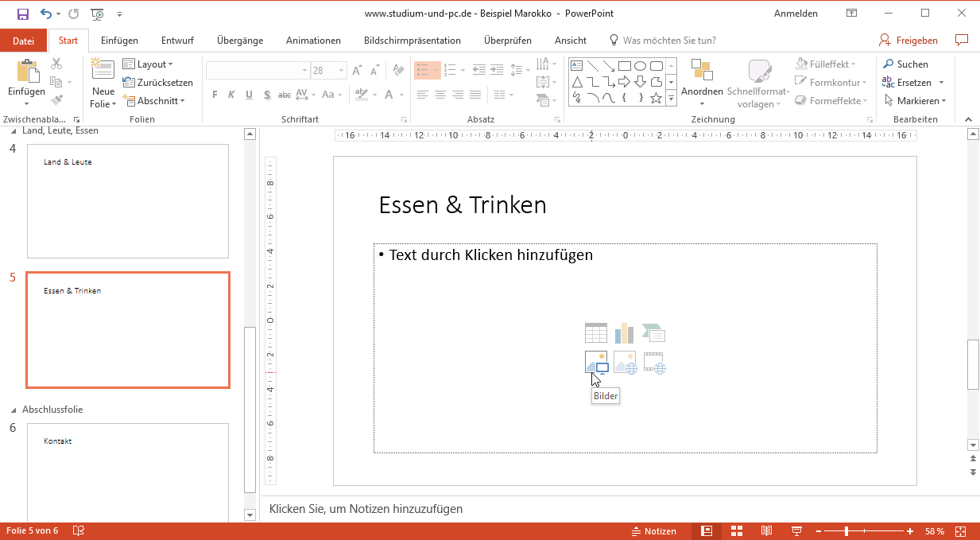Switch to slide sorter view

click(x=737, y=531)
